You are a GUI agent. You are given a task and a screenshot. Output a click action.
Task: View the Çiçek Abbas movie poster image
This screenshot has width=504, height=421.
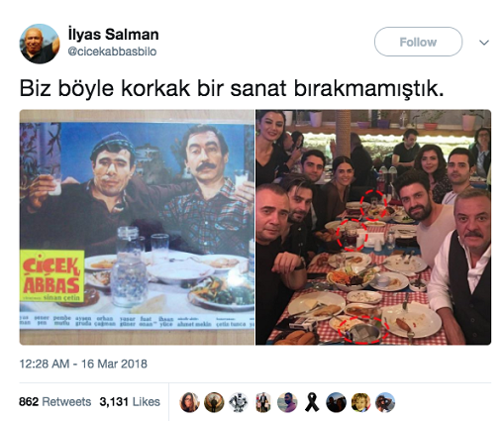tap(137, 227)
